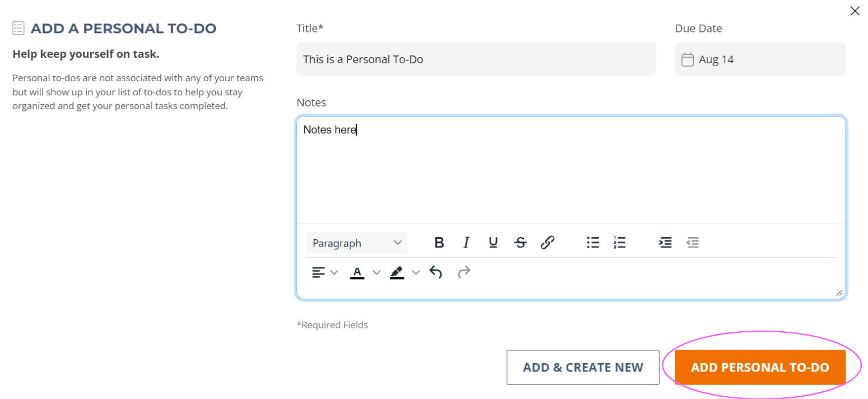This screenshot has height=399, width=868.
Task: Click Add & Create New button
Action: (x=583, y=368)
